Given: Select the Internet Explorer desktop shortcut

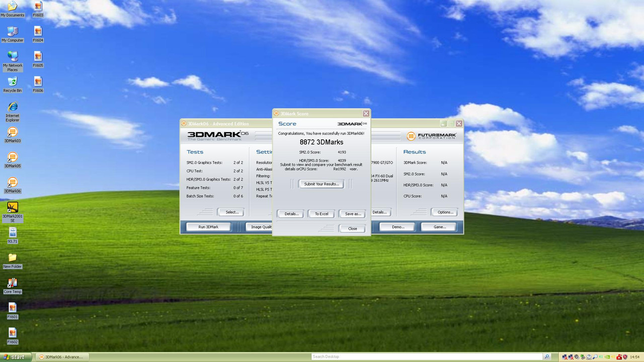Looking at the screenshot, I should [x=13, y=112].
